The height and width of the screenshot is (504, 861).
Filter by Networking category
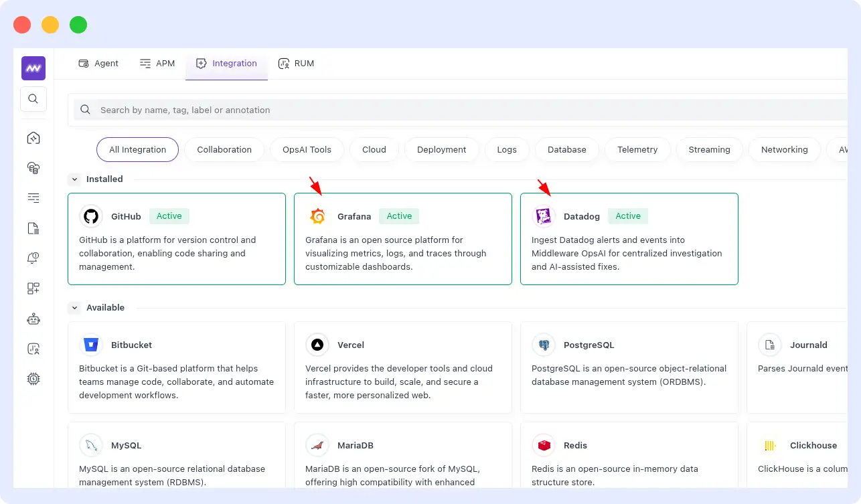pyautogui.click(x=785, y=150)
